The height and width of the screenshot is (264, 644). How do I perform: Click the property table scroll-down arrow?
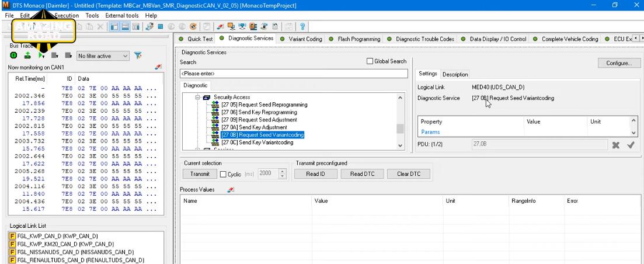point(633,133)
